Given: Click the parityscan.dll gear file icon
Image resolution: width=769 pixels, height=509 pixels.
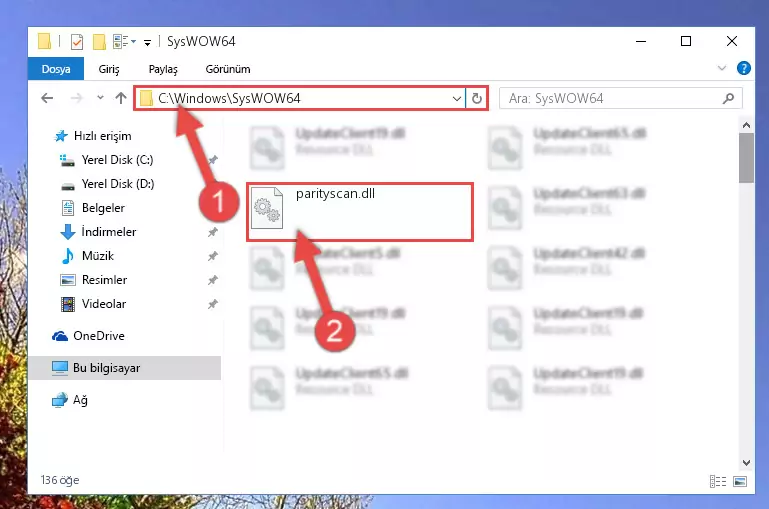Looking at the screenshot, I should pyautogui.click(x=267, y=208).
